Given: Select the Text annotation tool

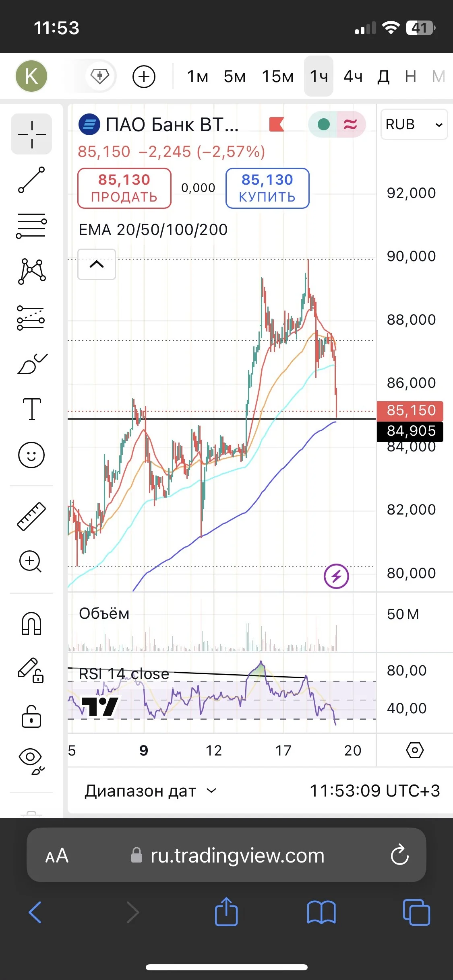Looking at the screenshot, I should 32,409.
